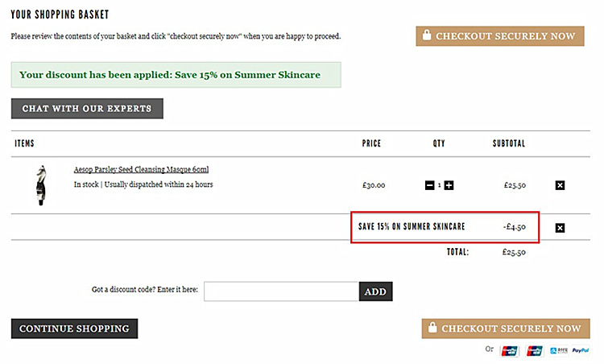The height and width of the screenshot is (364, 604).
Task: Click Chat With Our Experts button
Action: pyautogui.click(x=87, y=109)
